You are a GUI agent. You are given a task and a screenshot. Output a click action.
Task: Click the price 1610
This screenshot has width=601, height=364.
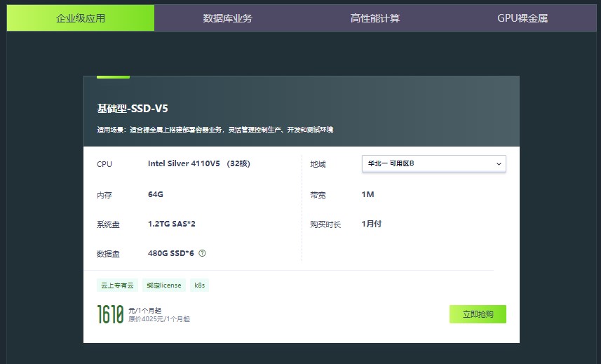(x=110, y=314)
